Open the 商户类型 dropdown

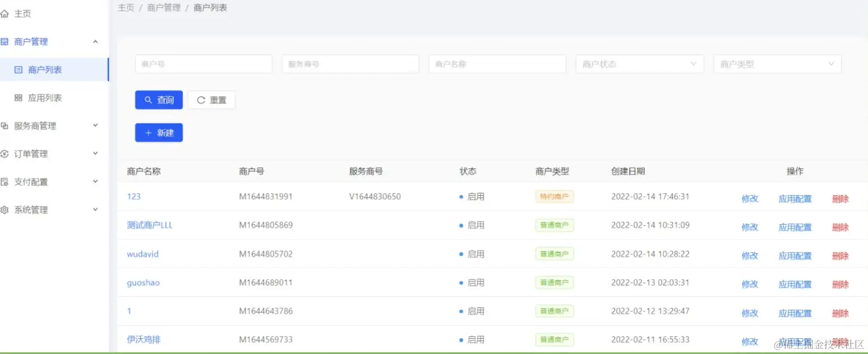pos(777,64)
